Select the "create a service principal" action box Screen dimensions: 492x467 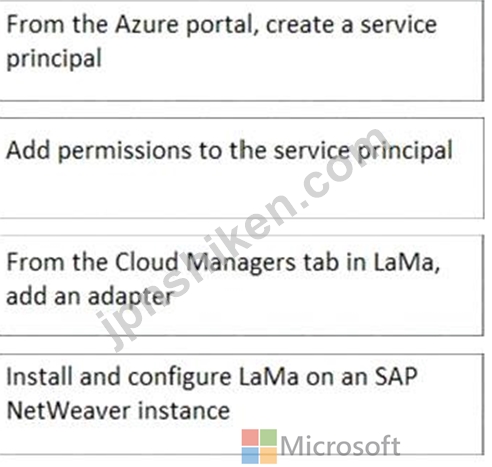coord(242,50)
